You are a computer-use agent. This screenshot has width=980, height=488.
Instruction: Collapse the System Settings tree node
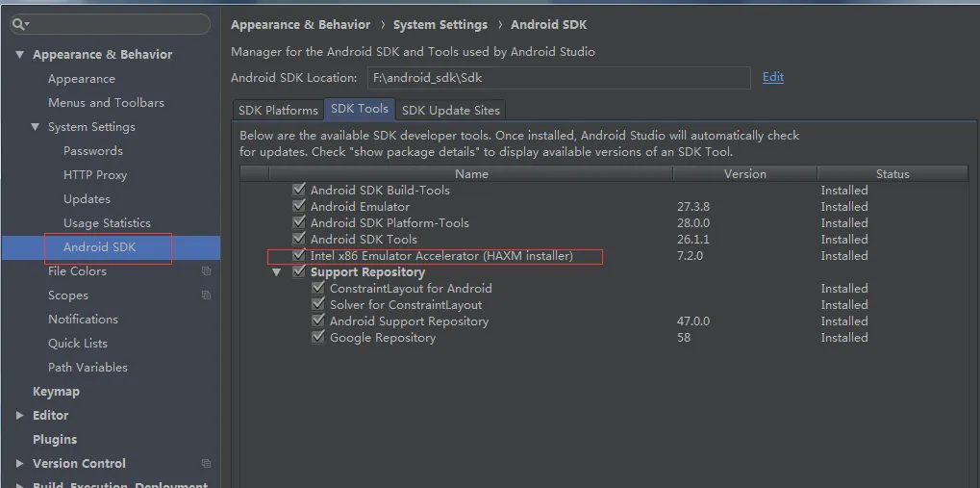click(36, 127)
